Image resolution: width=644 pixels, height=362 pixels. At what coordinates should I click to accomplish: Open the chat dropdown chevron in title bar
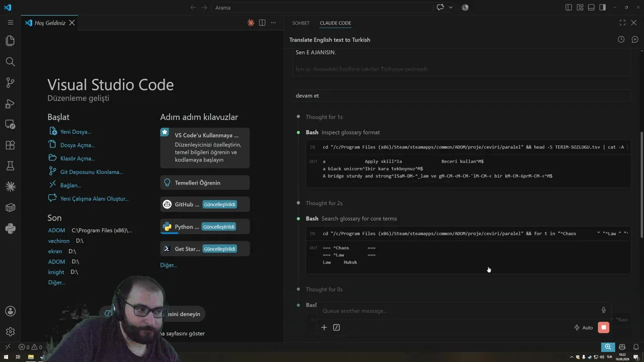(x=450, y=8)
